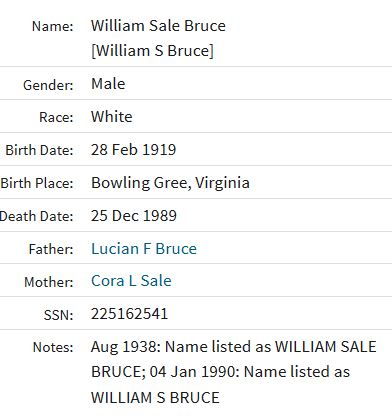Click the Name field label
This screenshot has width=392, height=418.
(53, 26)
